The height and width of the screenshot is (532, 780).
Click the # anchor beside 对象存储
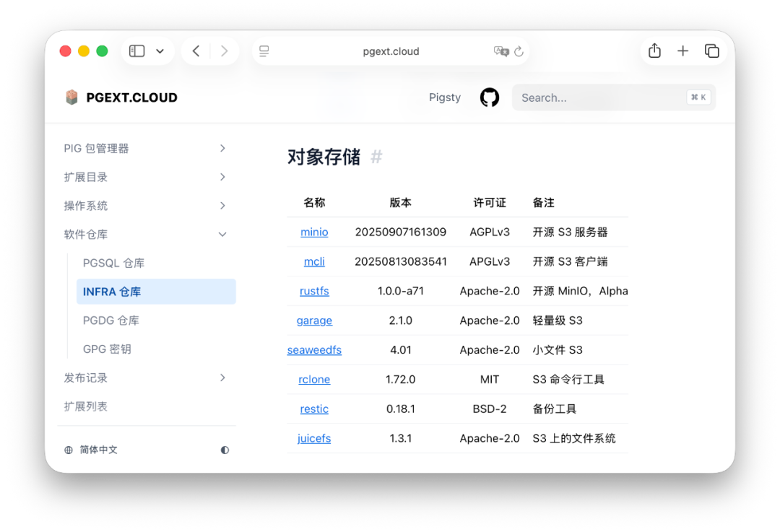(x=376, y=157)
